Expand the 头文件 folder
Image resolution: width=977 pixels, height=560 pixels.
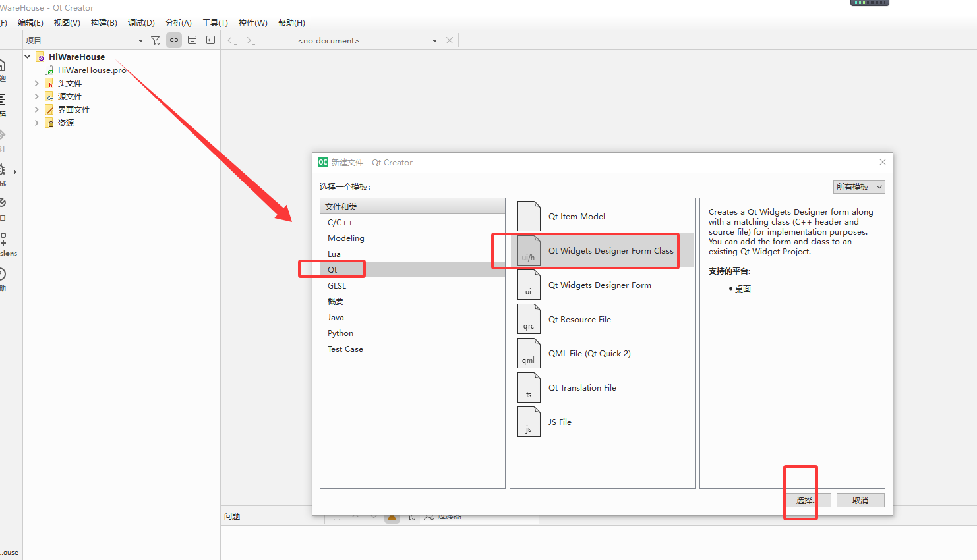click(x=37, y=83)
